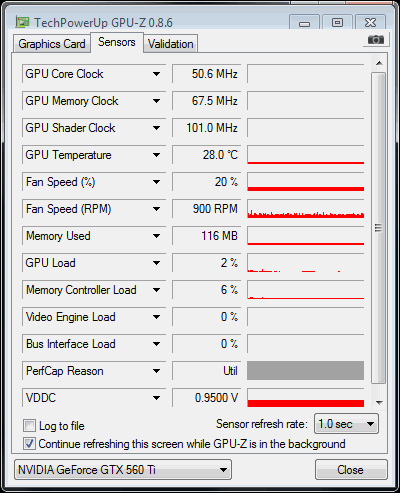Enable the Log to file checkbox
Viewport: 400px width, 493px height.
(29, 426)
